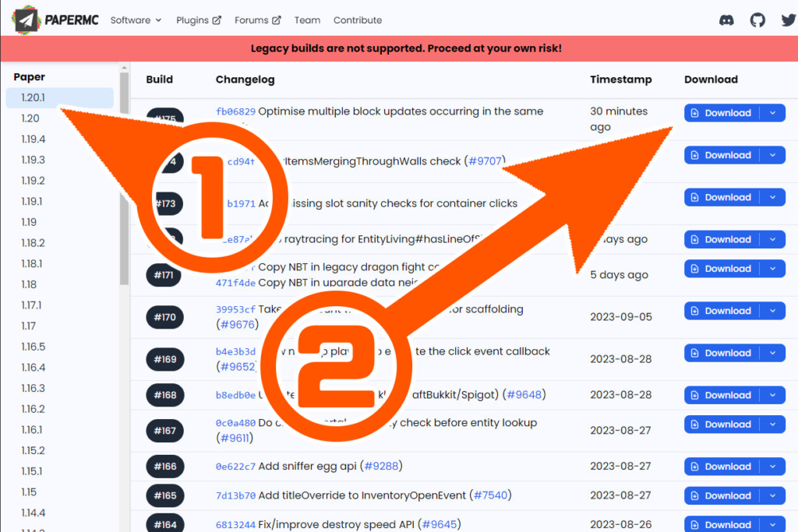Expand the Software dropdown menu
This screenshot has height=532, width=798.
[x=136, y=20]
